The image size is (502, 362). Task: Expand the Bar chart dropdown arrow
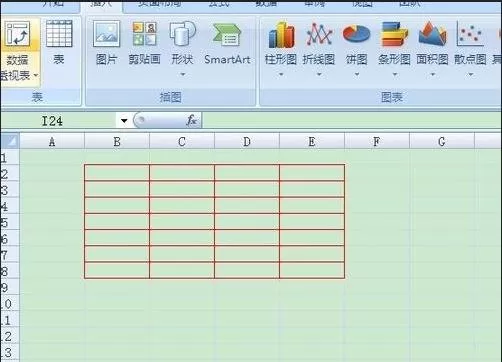395,75
